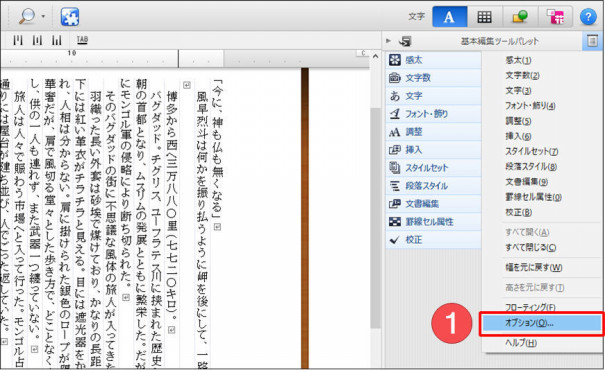Toggle the palette menu button at header right
Screen dimensions: 605x370
tap(592, 41)
